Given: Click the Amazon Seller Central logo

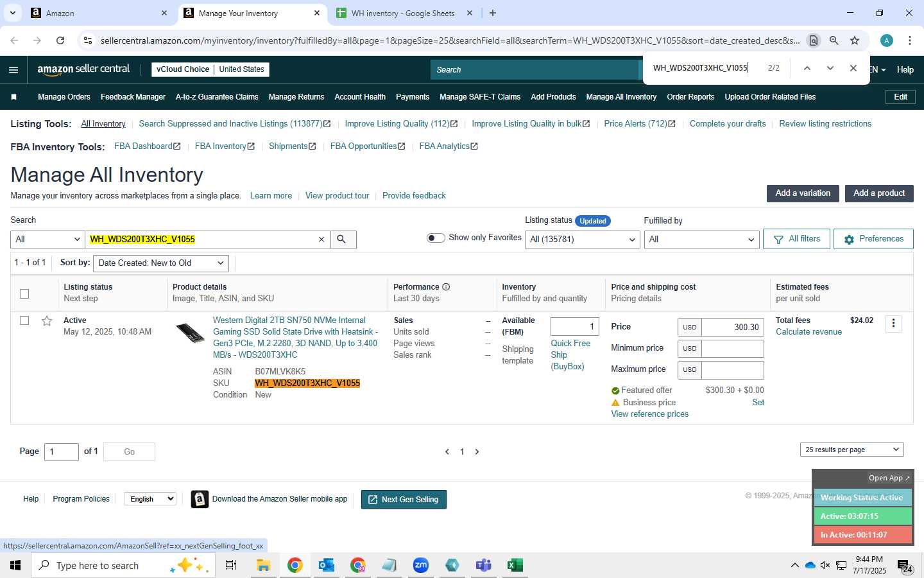Looking at the screenshot, I should (x=83, y=69).
